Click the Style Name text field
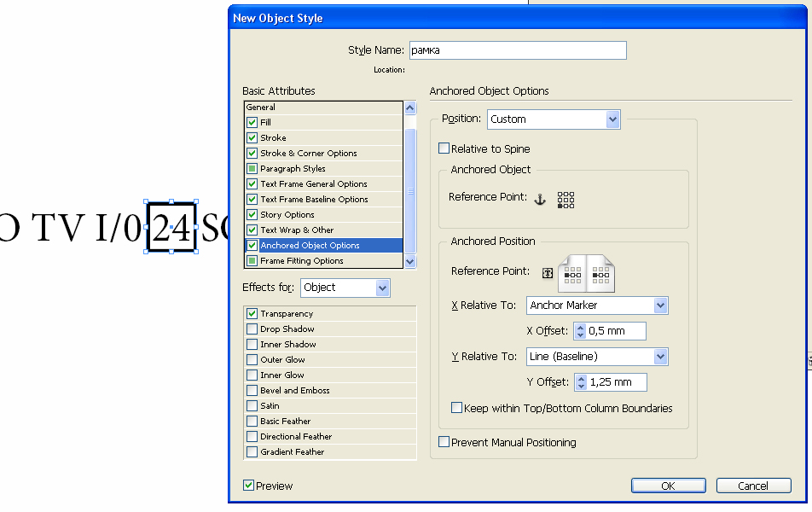812x512 pixels. pyautogui.click(x=518, y=50)
